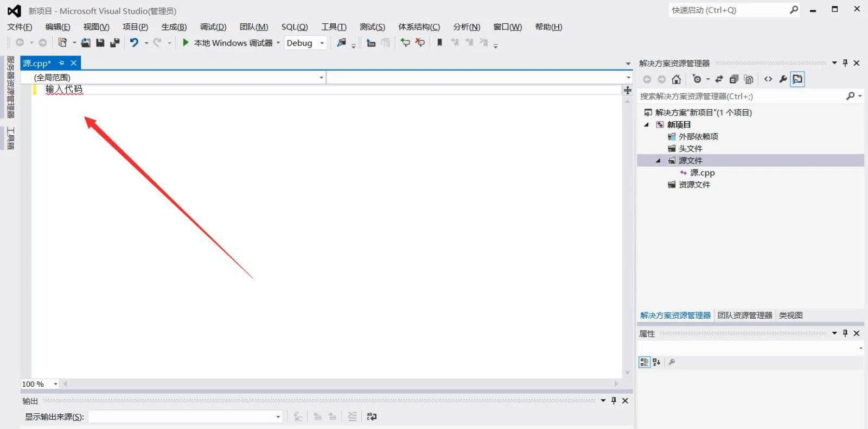Save the current file with the disk icon
Image resolution: width=868 pixels, height=429 pixels.
[100, 42]
